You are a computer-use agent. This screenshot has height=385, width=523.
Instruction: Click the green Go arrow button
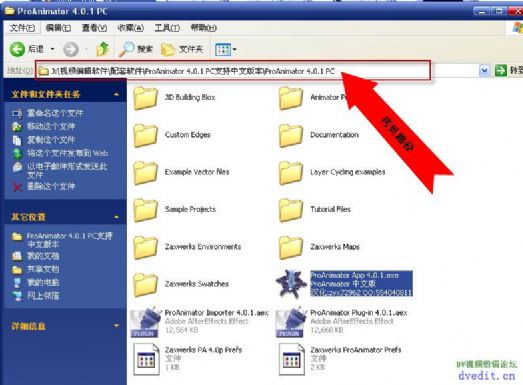click(500, 70)
